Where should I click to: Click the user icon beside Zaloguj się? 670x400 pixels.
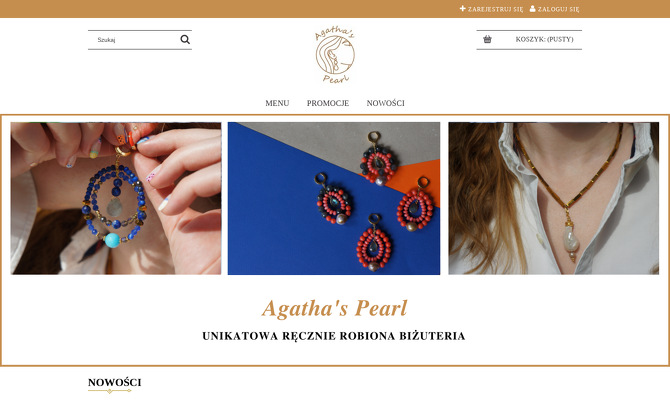point(532,9)
